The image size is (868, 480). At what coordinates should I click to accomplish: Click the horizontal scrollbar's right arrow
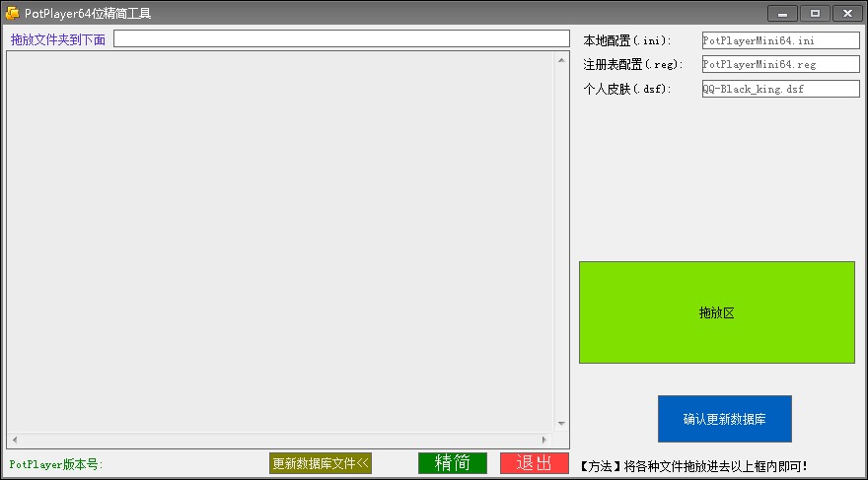click(x=543, y=439)
